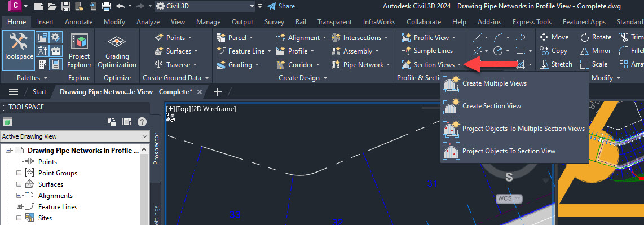Click the Open file folder icon
644x225 pixels.
tap(52, 6)
